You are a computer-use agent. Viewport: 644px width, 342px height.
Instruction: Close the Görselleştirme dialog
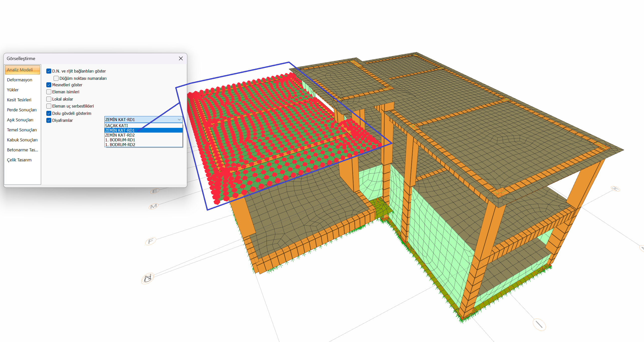click(x=181, y=59)
